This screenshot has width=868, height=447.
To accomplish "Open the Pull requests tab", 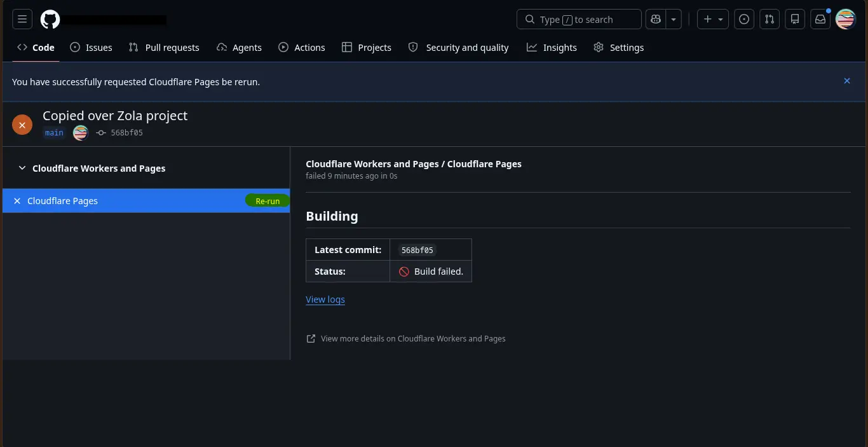I will 164,48.
